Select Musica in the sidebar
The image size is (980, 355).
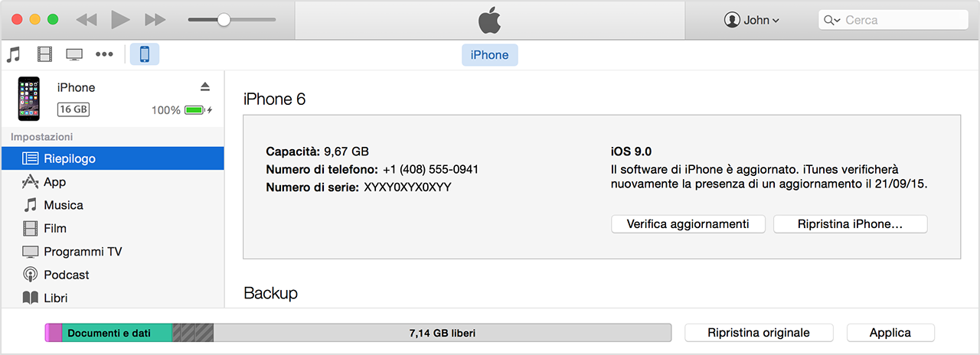[x=112, y=205]
